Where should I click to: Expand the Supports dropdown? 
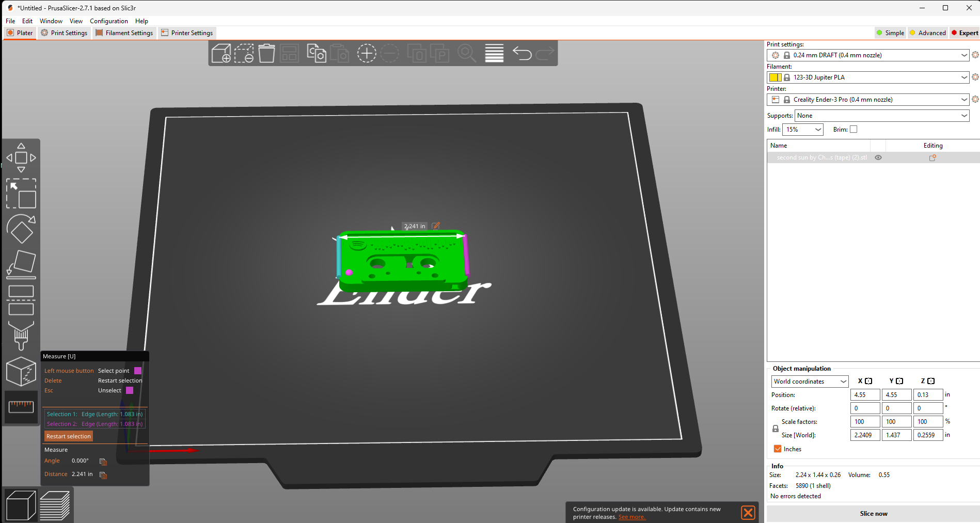pyautogui.click(x=882, y=116)
